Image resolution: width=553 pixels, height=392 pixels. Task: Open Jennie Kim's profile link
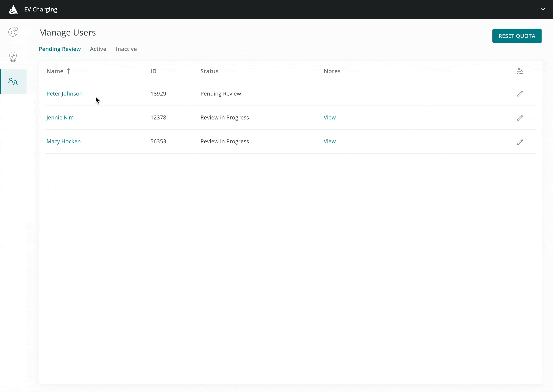[60, 118]
